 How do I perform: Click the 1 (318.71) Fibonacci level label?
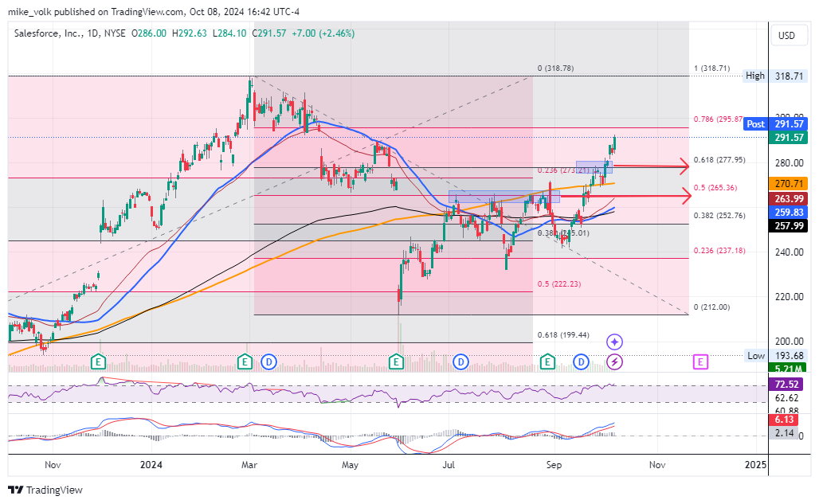(x=711, y=68)
